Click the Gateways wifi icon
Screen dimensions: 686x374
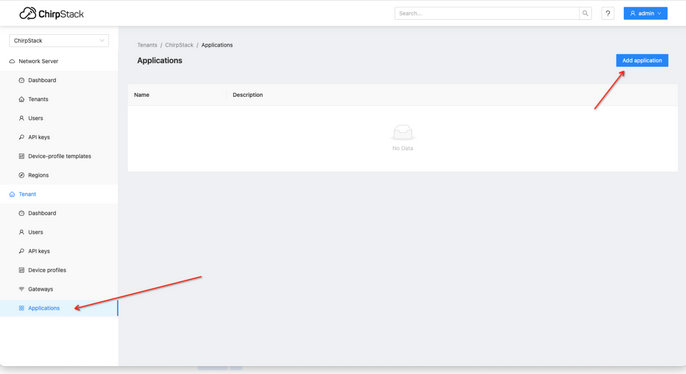21,289
